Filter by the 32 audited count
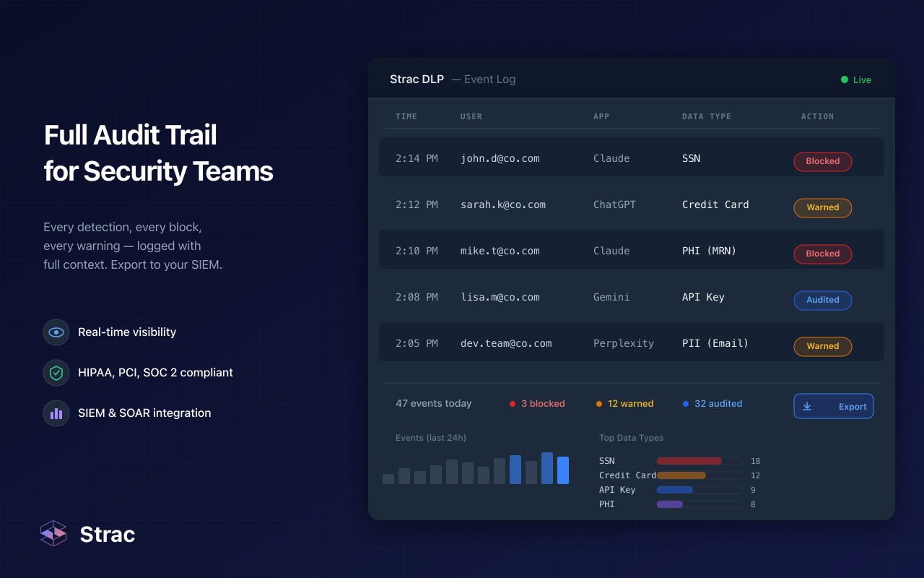Viewport: 924px width, 578px height. coord(718,404)
